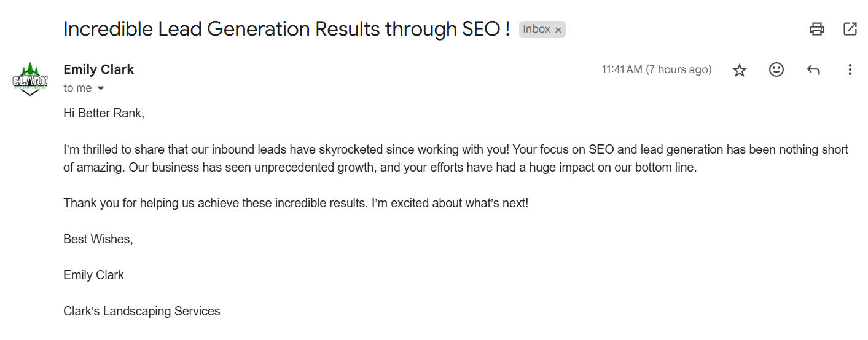
Task: Click the 11:41 AM timestamp
Action: (656, 69)
